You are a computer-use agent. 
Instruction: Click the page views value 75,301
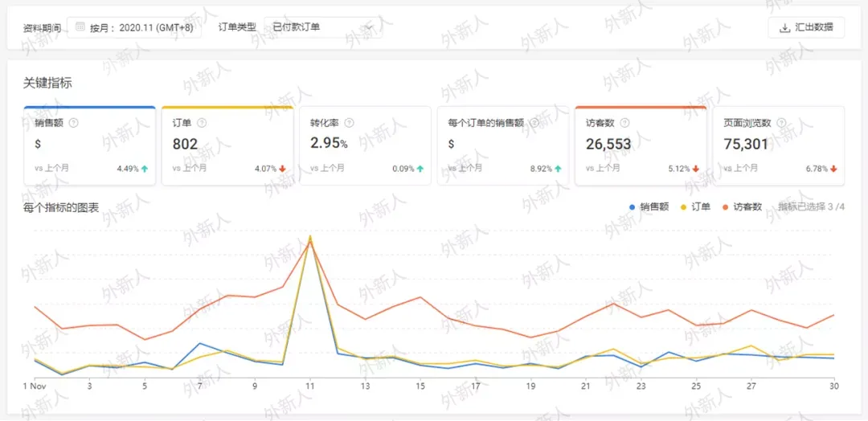point(746,145)
